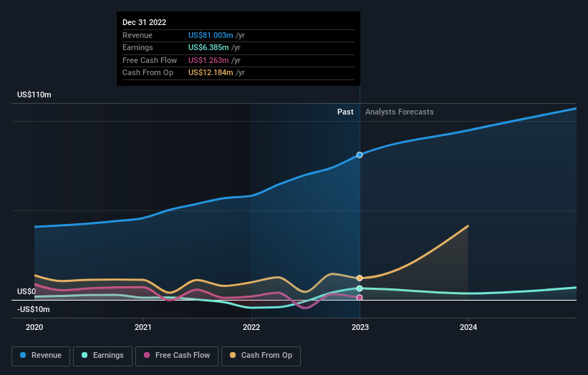Screen dimensions: 588x375
Task: Click the Cash From Op label in tooltip
Action: pyautogui.click(x=148, y=73)
